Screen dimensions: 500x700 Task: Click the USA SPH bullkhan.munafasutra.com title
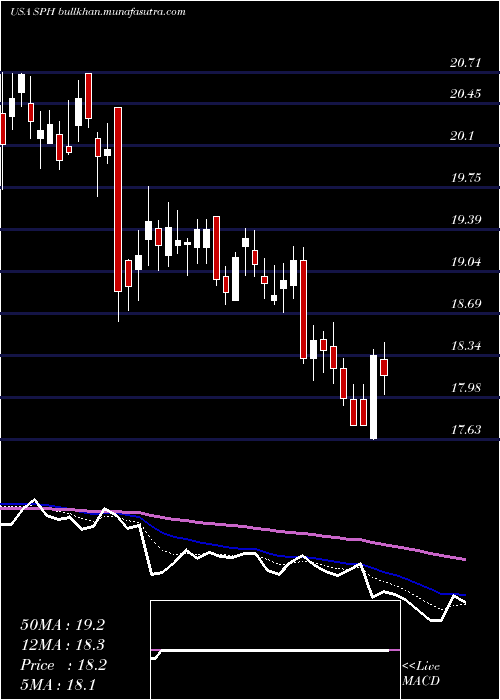(x=98, y=12)
